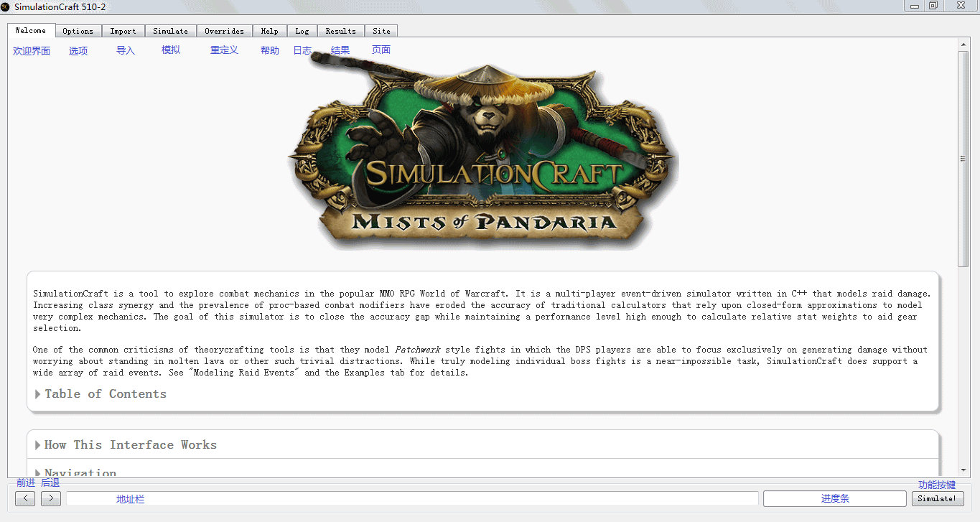Click the SimulationCraft Mists of Pandaria logo
This screenshot has width=980, height=522.
(483, 151)
